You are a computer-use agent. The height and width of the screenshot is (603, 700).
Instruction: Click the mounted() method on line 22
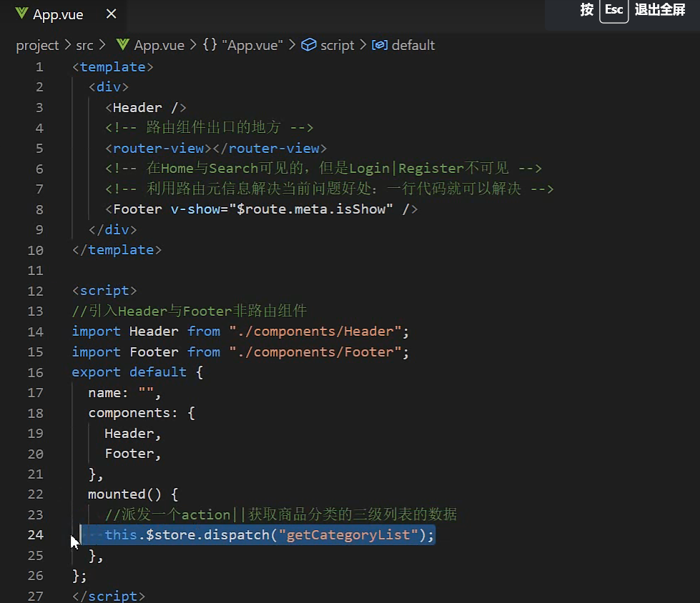click(124, 494)
